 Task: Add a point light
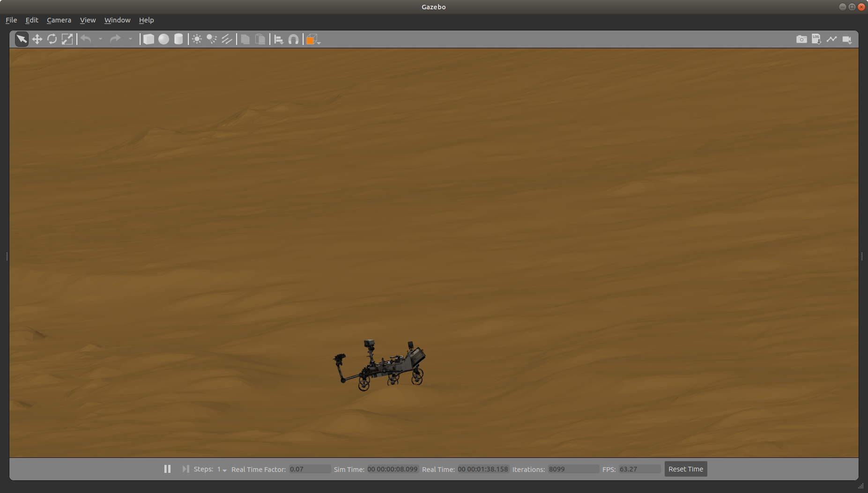(x=197, y=39)
